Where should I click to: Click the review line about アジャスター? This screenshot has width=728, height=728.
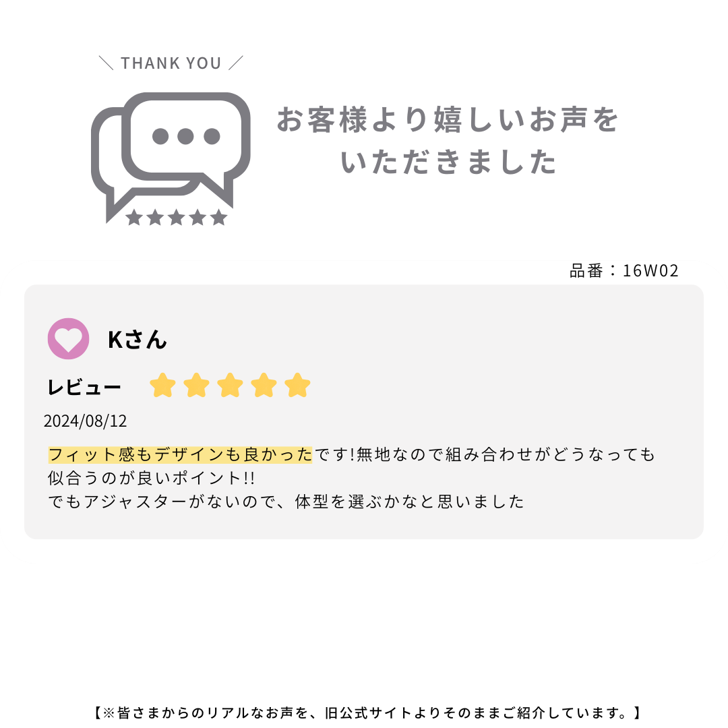pyautogui.click(x=286, y=502)
